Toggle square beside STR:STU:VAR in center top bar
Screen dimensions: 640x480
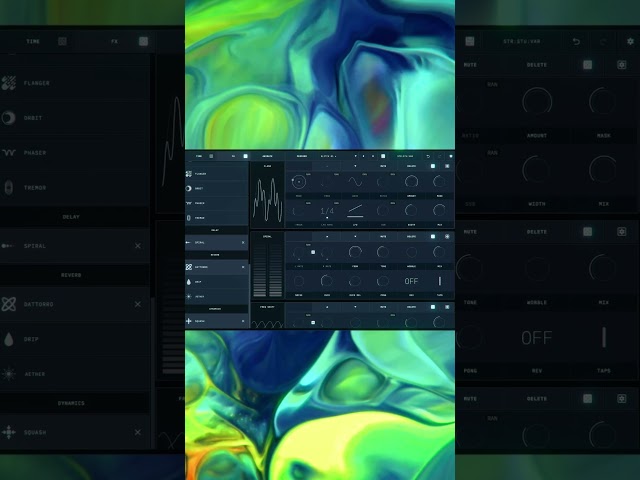[x=383, y=156]
